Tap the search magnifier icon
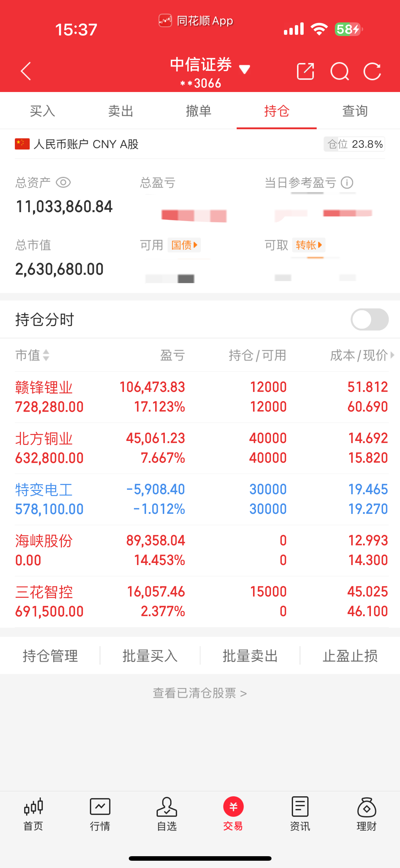 339,71
